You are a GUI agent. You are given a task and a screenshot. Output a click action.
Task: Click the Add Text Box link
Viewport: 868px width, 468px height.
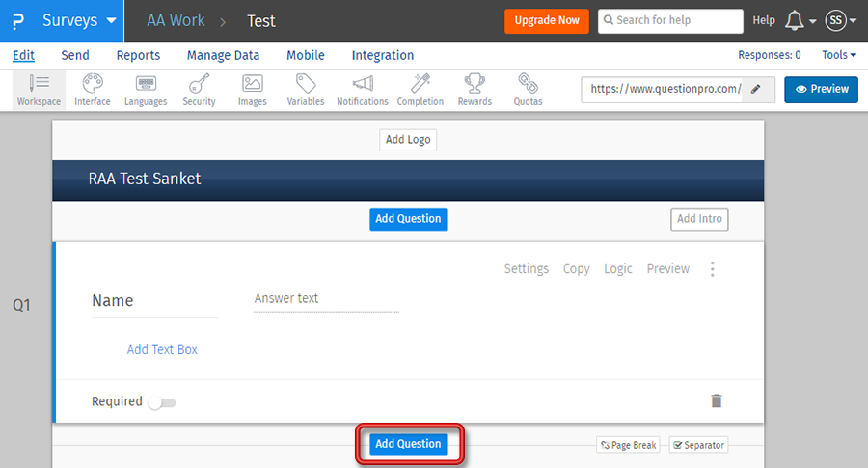[162, 349]
